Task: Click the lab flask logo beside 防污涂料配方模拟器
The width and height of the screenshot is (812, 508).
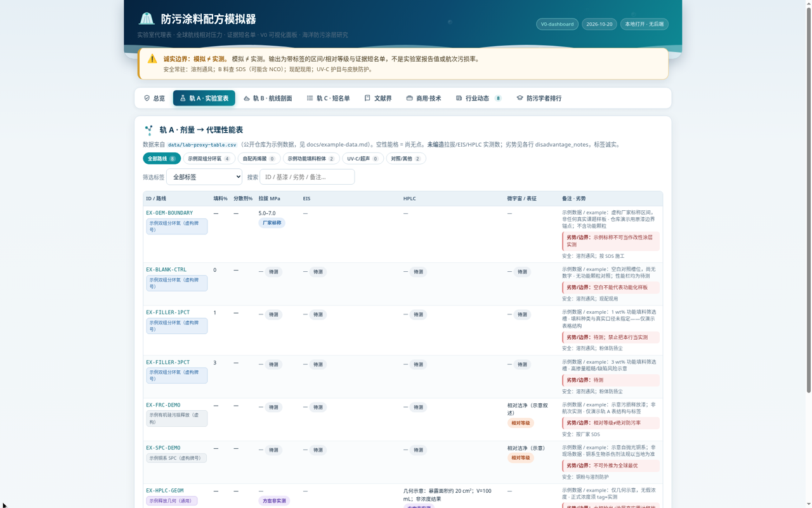Action: pos(147,18)
